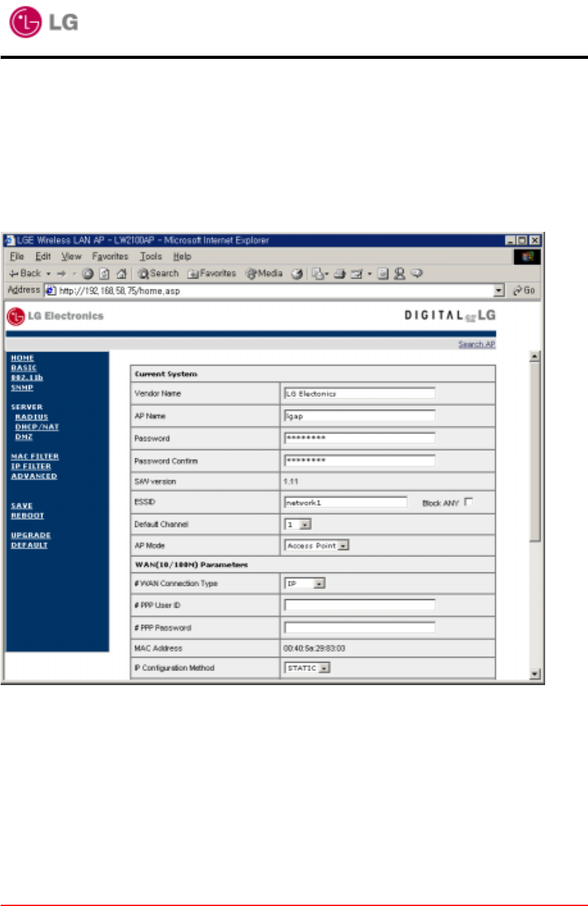This screenshot has height=906, width=588.
Task: Click the PPP User ID field
Action: coord(360,605)
